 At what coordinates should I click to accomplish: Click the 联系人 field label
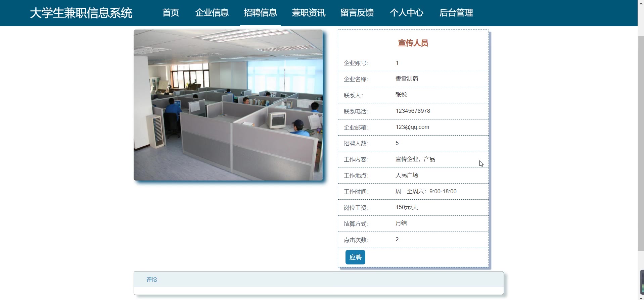point(353,95)
